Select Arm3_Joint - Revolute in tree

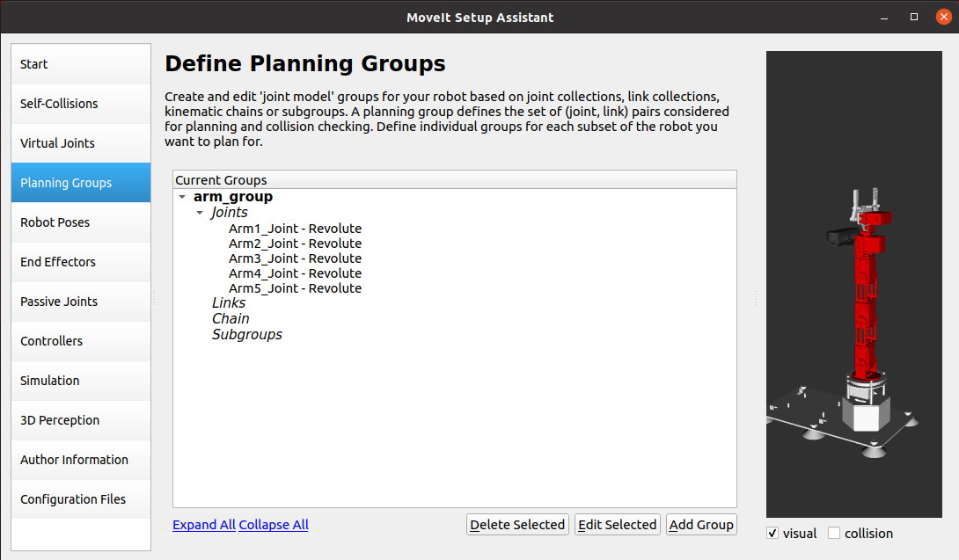tap(295, 258)
